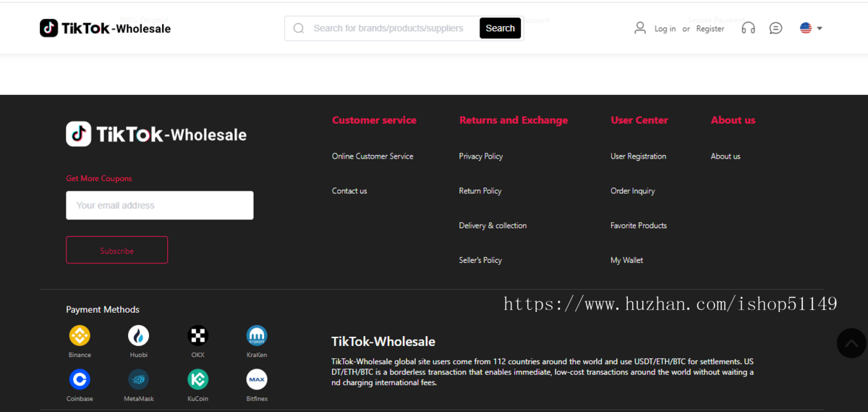Click the black Search button
Viewport: 868px width, 412px height.
point(500,28)
